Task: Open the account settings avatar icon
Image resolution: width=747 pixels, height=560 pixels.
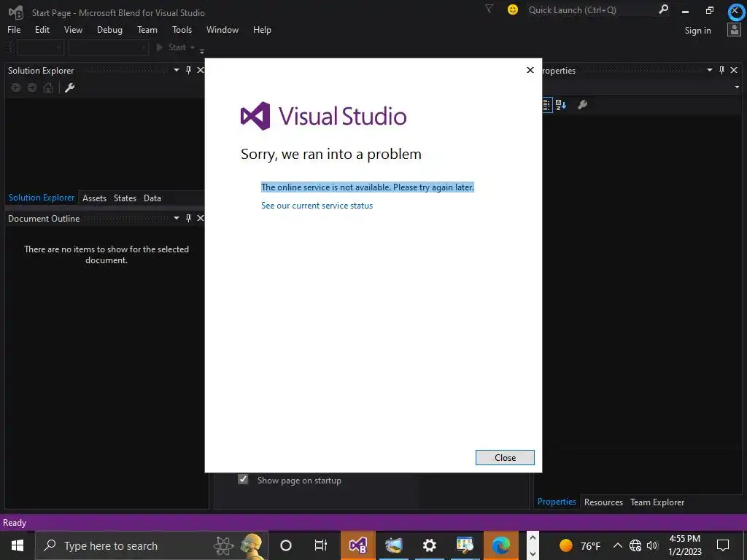Action: [x=734, y=29]
